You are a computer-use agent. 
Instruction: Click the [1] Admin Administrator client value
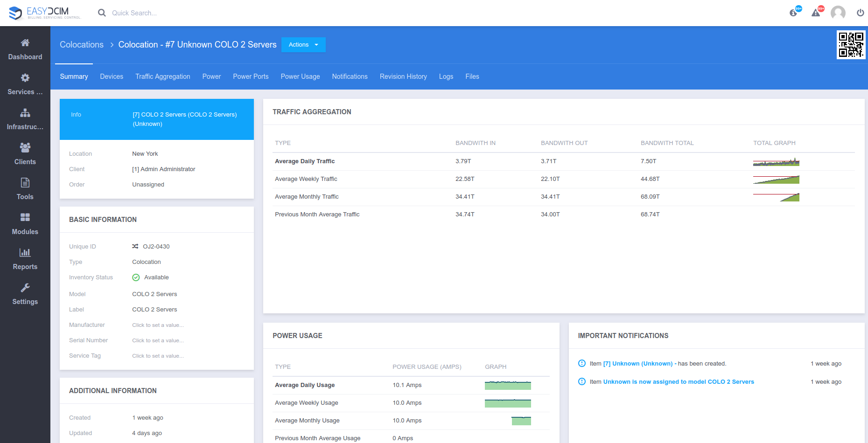pos(163,169)
